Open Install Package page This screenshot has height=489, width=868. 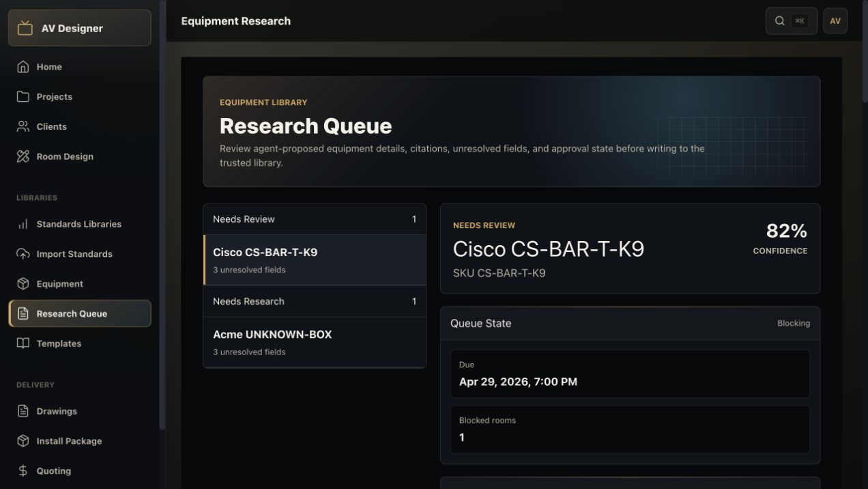pyautogui.click(x=80, y=441)
